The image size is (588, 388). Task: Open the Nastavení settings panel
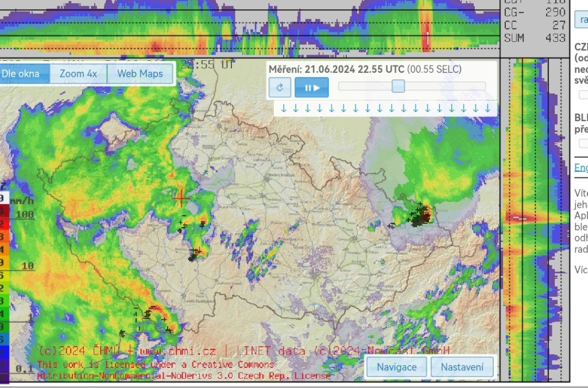462,366
